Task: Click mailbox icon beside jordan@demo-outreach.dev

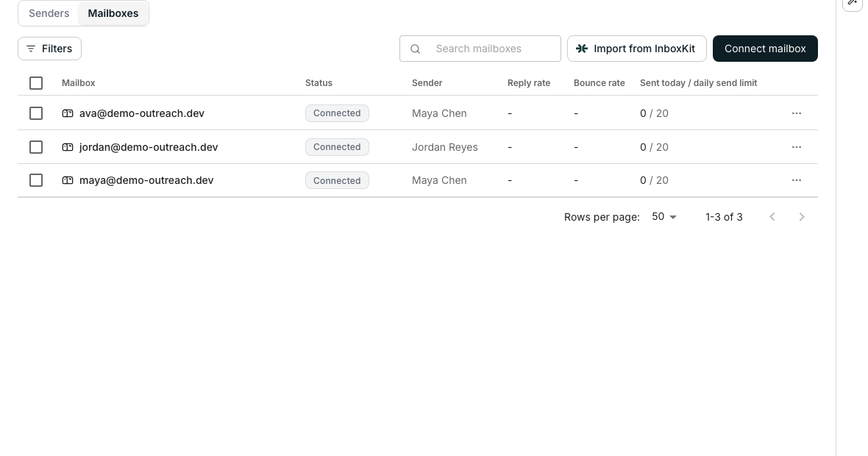Action: [x=68, y=147]
